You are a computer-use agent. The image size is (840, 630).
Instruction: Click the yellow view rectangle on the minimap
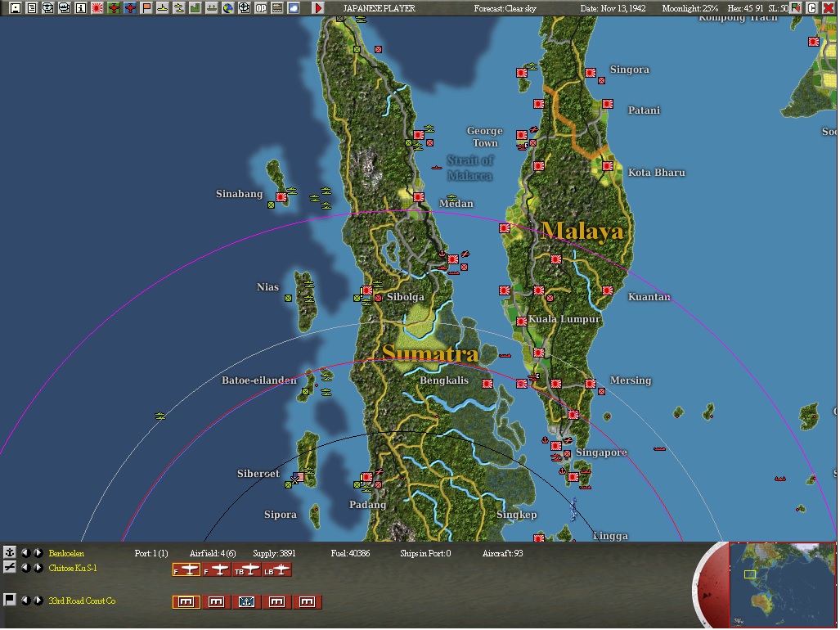750,574
